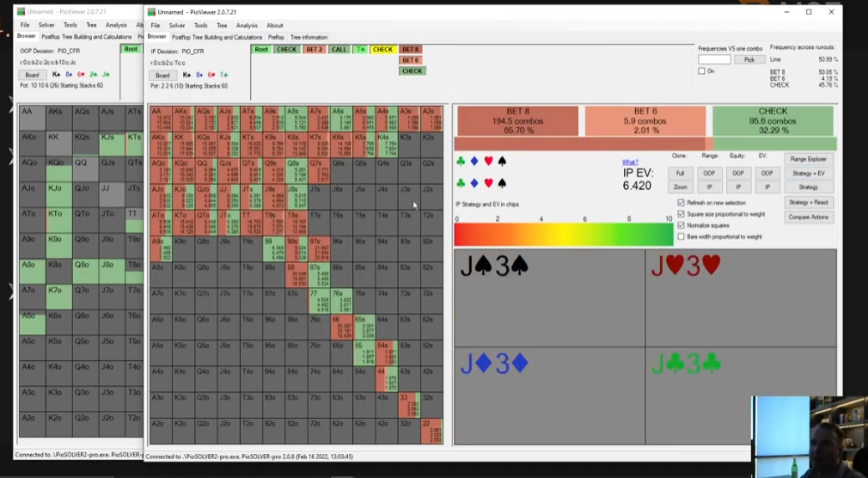The height and width of the screenshot is (478, 868).
Task: Select the blue diamond suit filter in the lower row
Action: point(474,183)
